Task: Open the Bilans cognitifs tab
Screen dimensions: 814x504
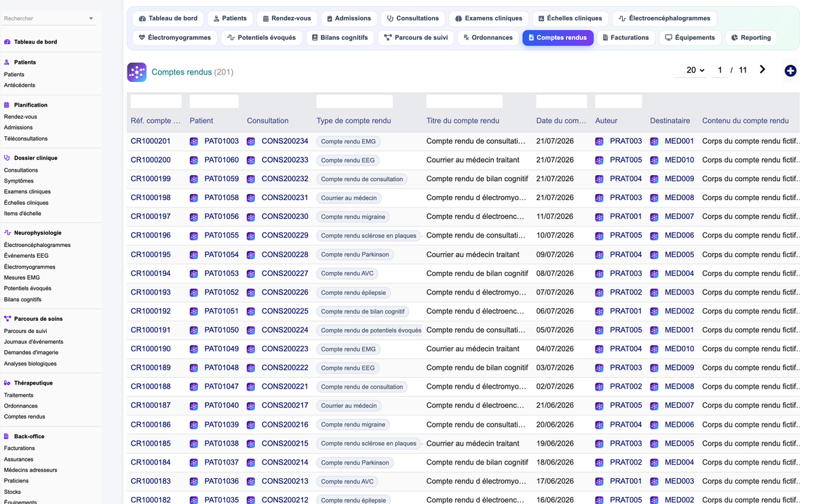Action: pos(339,38)
